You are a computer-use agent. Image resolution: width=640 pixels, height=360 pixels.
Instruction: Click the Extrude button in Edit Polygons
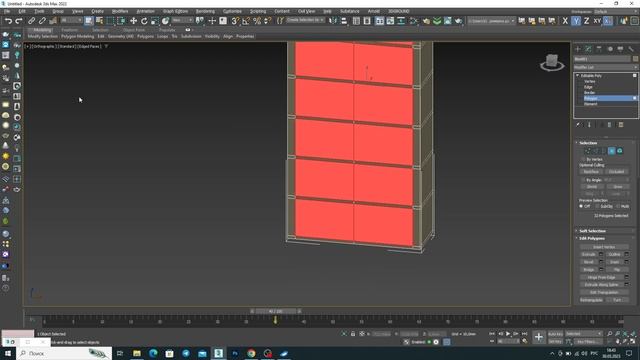pos(588,254)
